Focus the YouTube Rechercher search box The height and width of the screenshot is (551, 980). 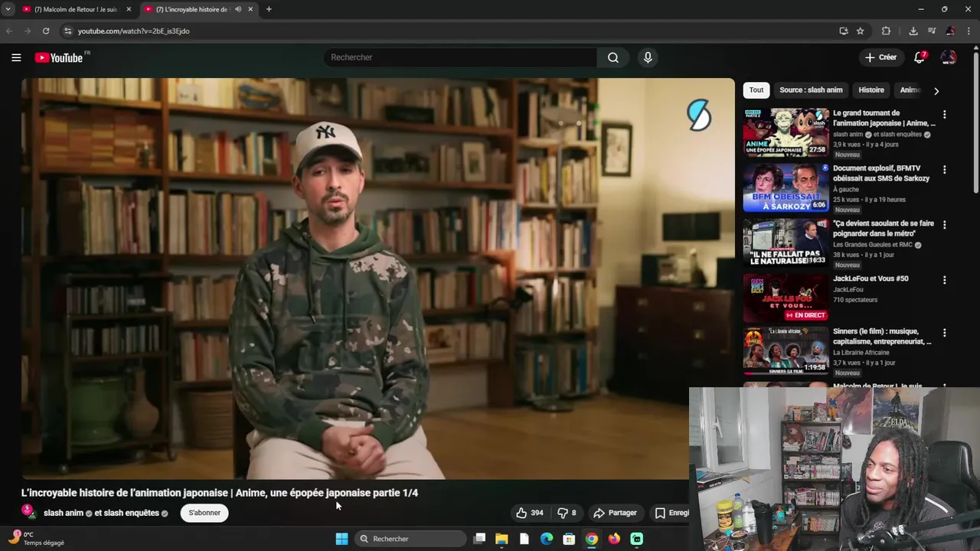[x=459, y=57]
